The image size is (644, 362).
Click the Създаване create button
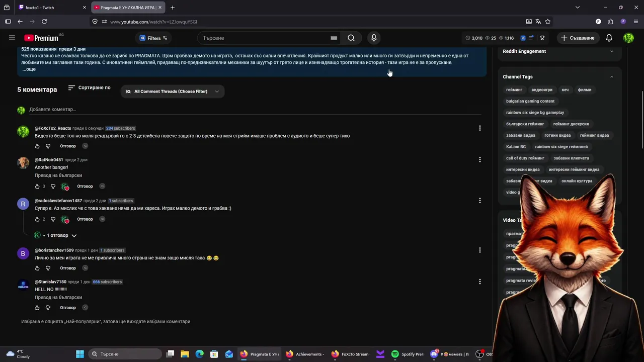578,38
